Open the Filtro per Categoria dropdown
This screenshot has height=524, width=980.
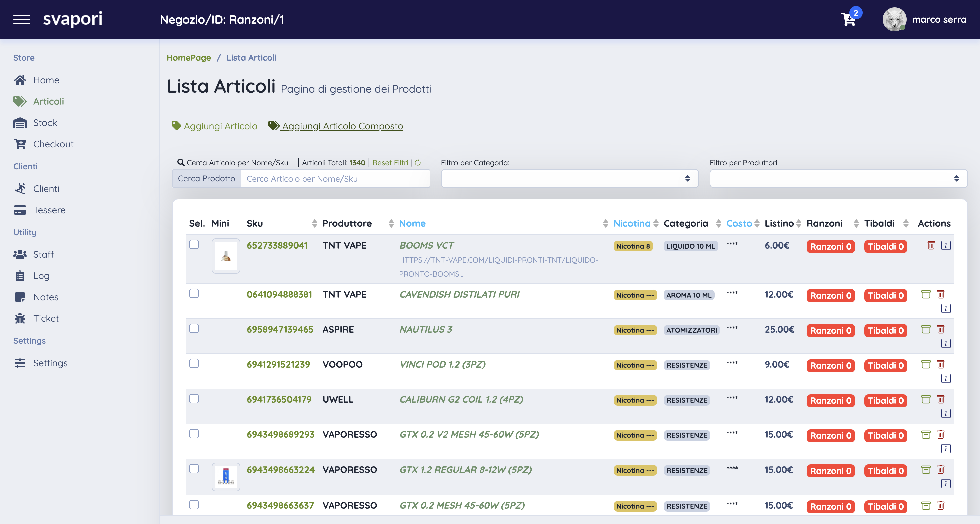570,178
